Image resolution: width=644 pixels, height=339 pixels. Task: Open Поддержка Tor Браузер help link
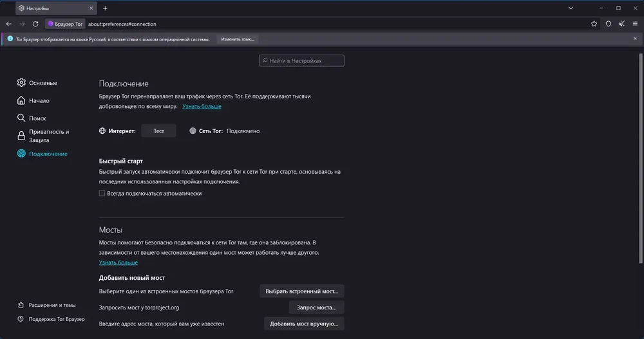point(51,319)
